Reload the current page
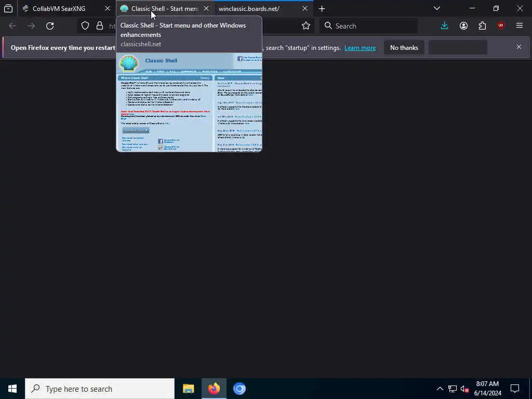532x399 pixels. click(50, 26)
